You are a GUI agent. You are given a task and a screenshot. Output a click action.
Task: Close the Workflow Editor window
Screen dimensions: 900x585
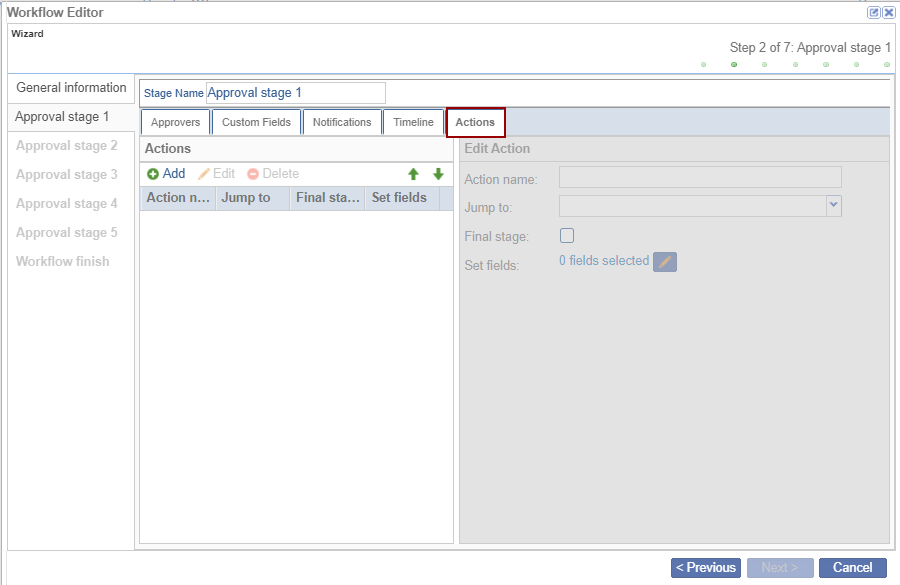(x=888, y=12)
